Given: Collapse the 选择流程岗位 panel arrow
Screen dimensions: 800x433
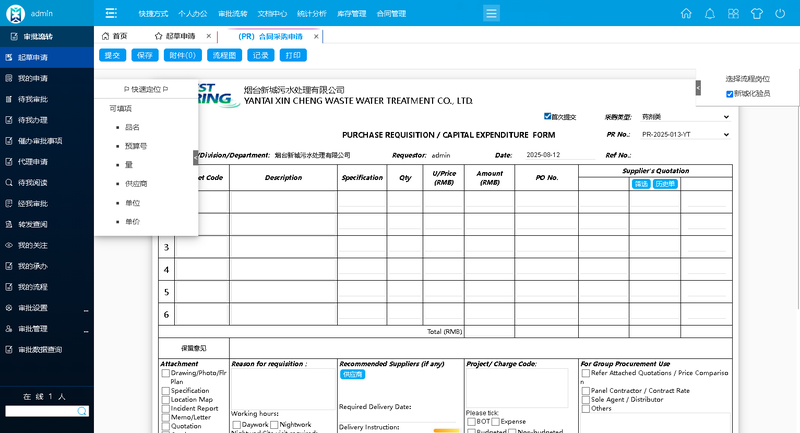Looking at the screenshot, I should [698, 88].
